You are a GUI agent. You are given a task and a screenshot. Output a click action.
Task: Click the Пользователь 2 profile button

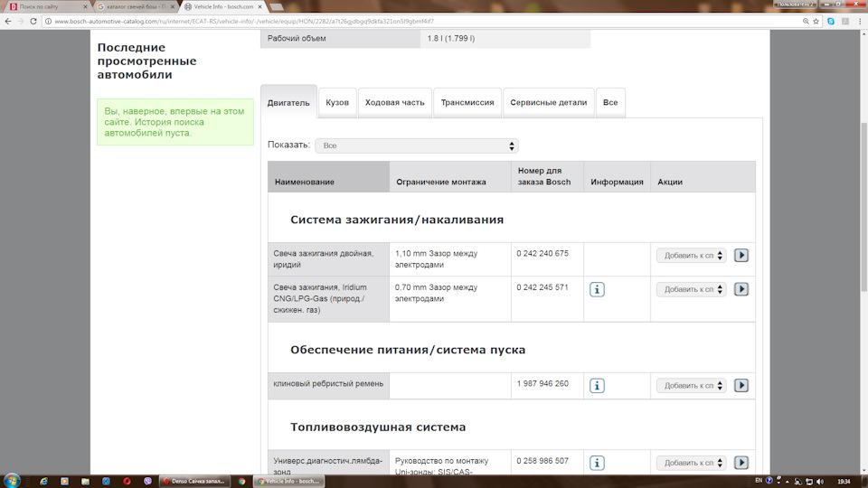[795, 4]
